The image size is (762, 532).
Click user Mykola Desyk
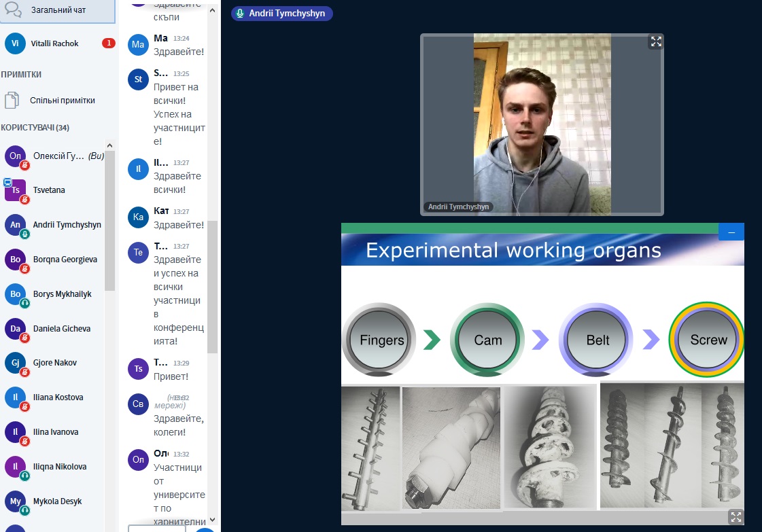click(57, 501)
